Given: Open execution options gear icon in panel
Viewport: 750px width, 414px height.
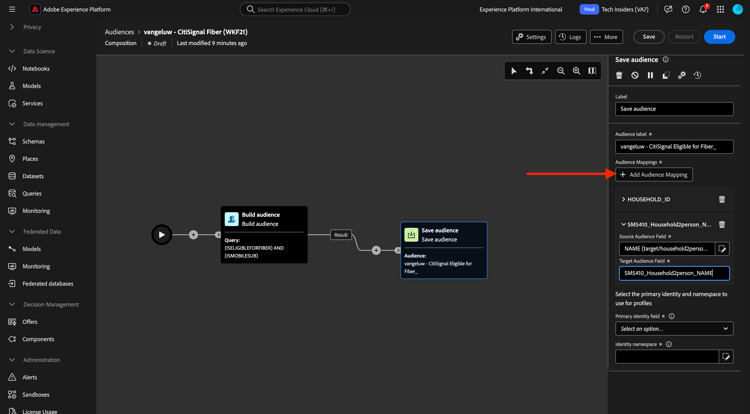Looking at the screenshot, I should (682, 75).
